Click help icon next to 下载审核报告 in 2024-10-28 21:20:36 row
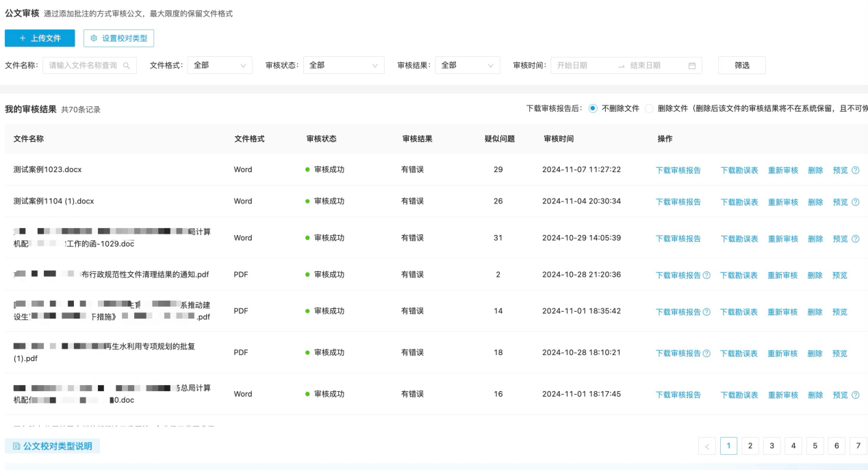The width and height of the screenshot is (868, 470). pos(706,275)
